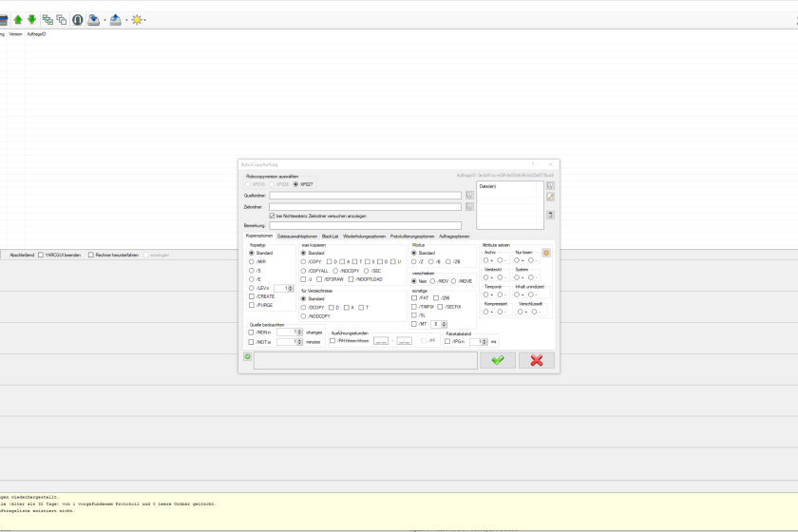Click orange reset icon in Attribute setzen

click(546, 253)
